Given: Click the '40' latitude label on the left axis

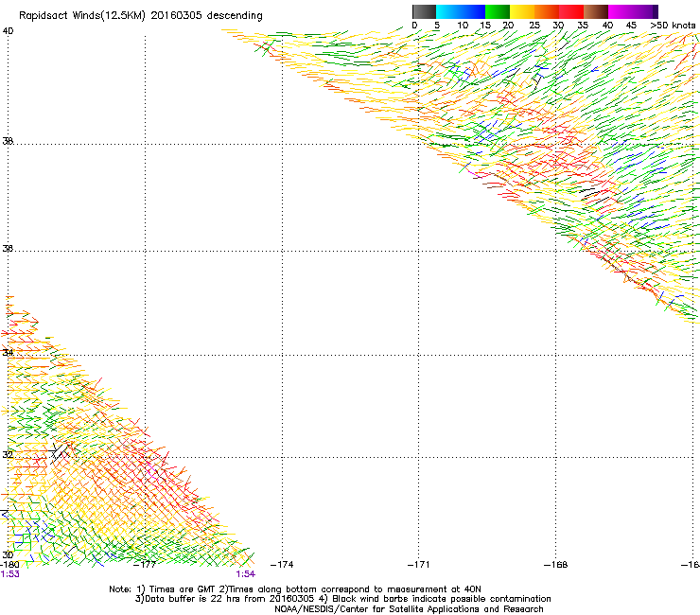Looking at the screenshot, I should pyautogui.click(x=8, y=31).
